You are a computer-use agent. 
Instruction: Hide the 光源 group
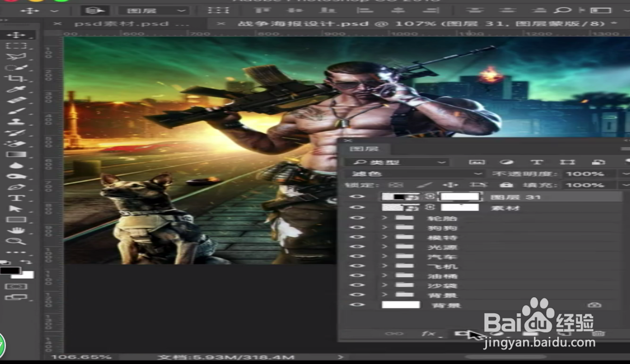tap(357, 247)
